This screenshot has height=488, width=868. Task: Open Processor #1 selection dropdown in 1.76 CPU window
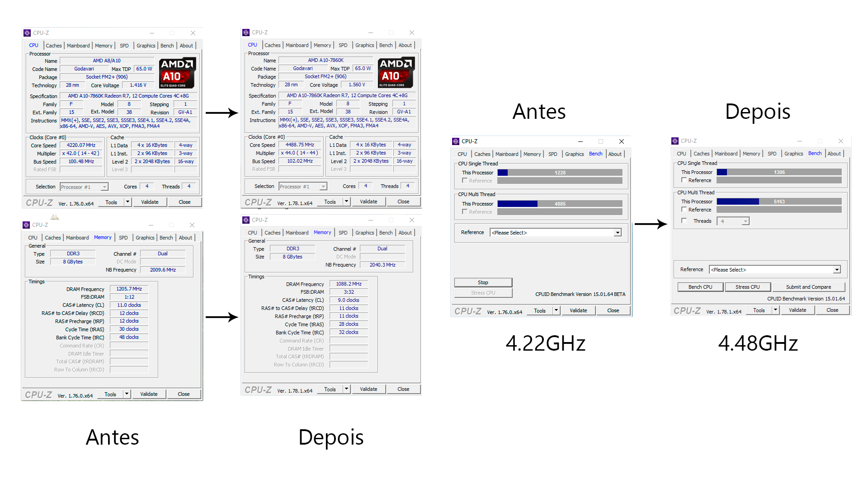(104, 187)
